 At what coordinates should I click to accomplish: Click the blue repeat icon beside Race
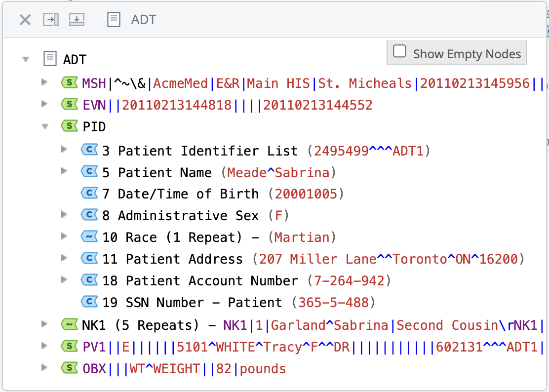coord(89,237)
